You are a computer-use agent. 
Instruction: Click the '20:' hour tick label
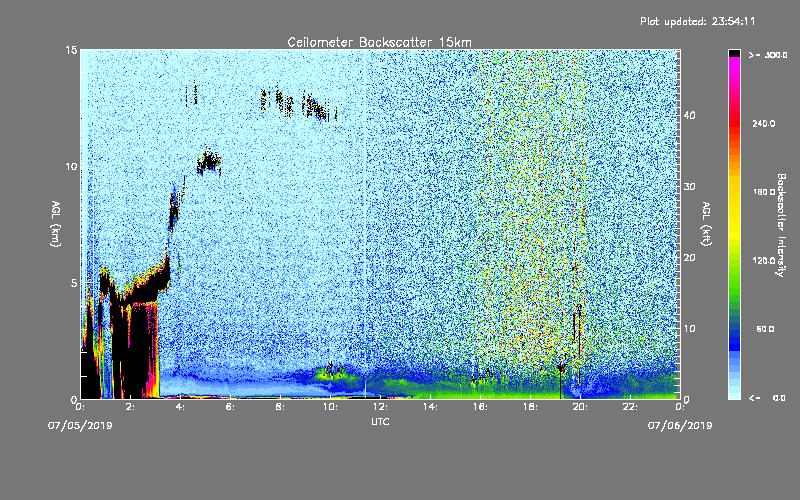[581, 407]
